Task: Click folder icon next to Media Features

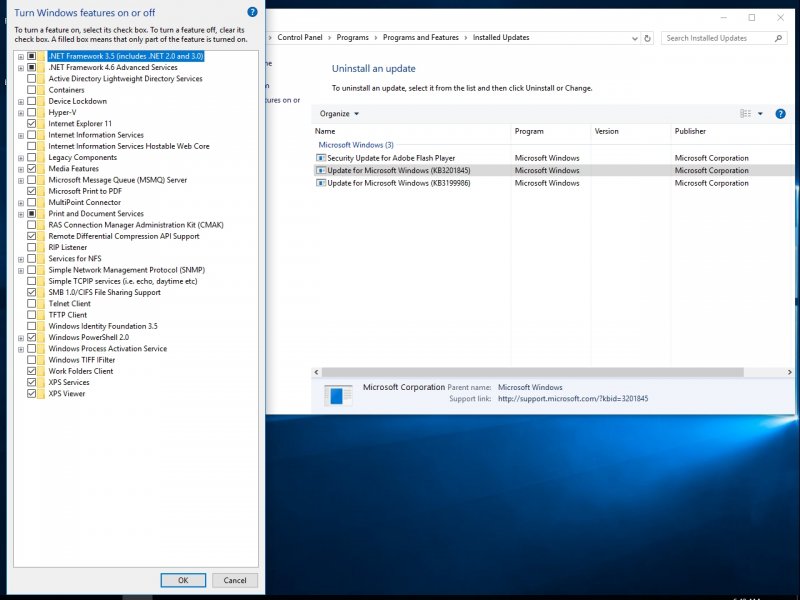Action: [x=41, y=168]
